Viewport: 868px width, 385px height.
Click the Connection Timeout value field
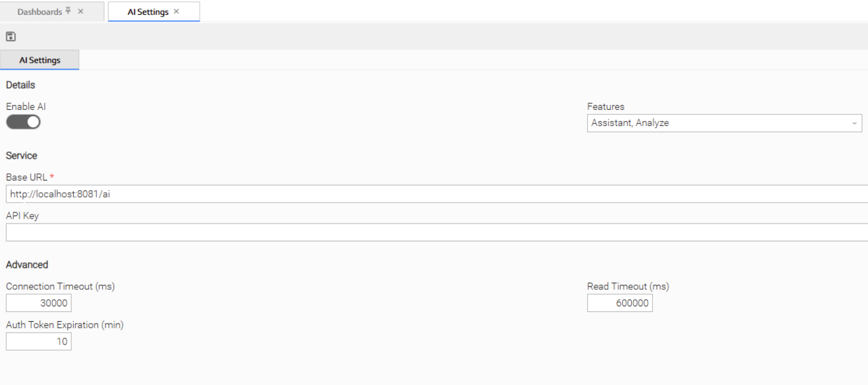tap(39, 303)
